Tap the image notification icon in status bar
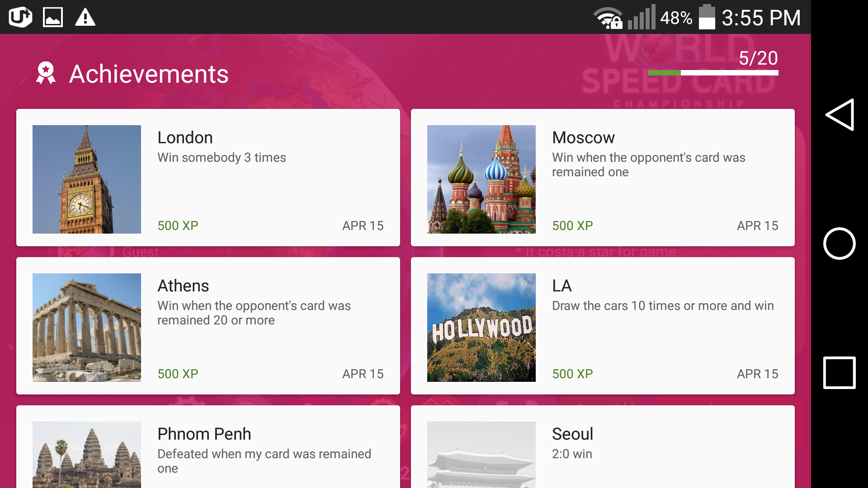 53,18
